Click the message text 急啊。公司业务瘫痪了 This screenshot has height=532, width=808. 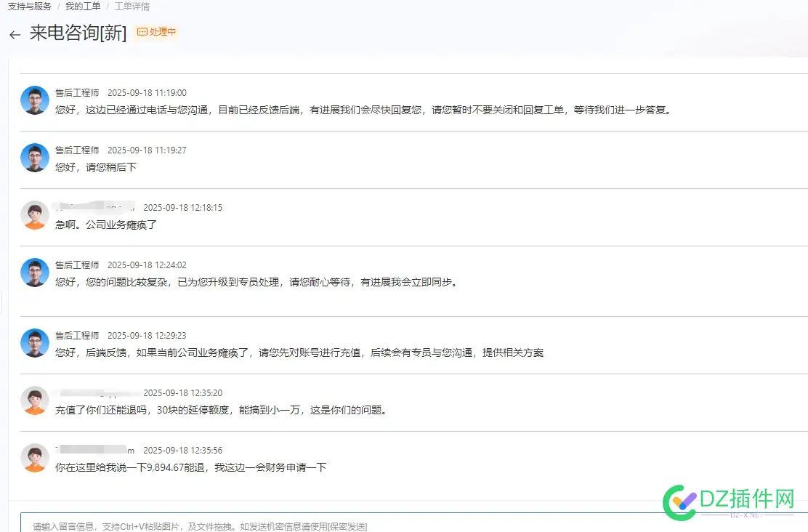[108, 225]
